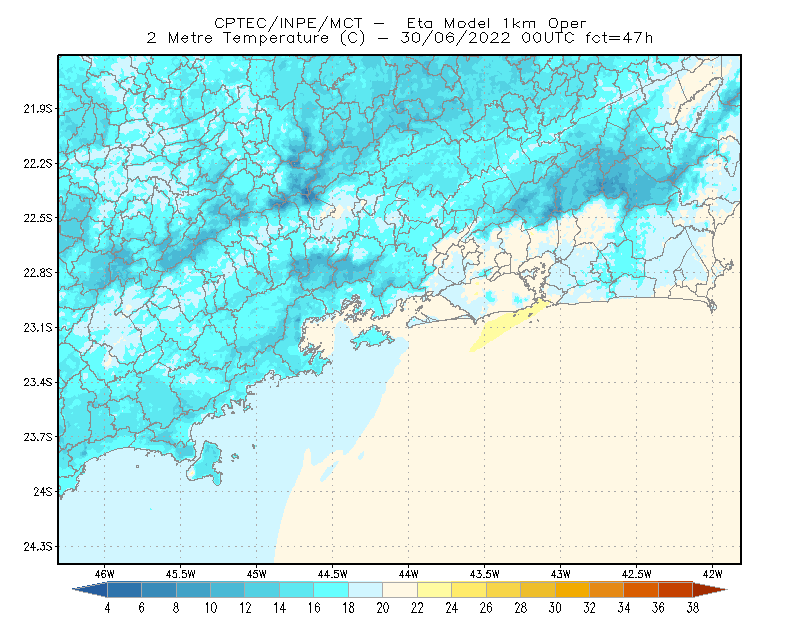The image size is (800, 618).
Task: Click the colorbar value label 20
Action: pyautogui.click(x=383, y=608)
